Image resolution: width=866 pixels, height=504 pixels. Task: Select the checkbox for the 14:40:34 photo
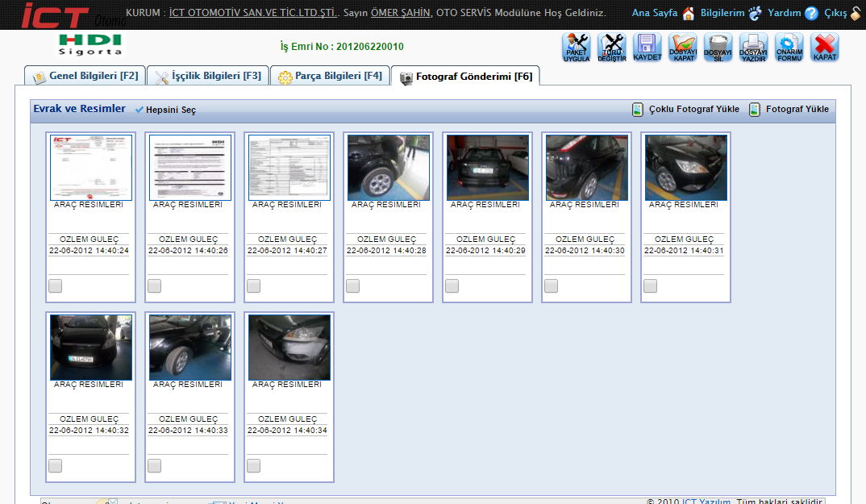point(254,465)
